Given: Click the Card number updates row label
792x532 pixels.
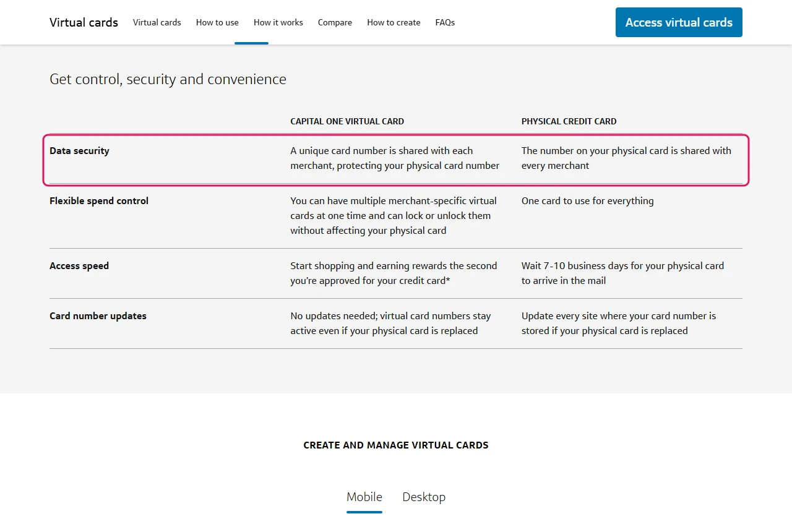Looking at the screenshot, I should [x=98, y=316].
